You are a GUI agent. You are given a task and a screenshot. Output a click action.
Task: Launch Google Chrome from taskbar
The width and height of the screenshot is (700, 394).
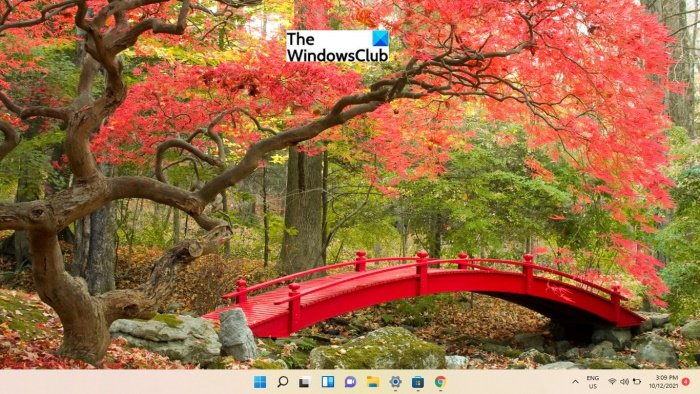[x=441, y=382]
